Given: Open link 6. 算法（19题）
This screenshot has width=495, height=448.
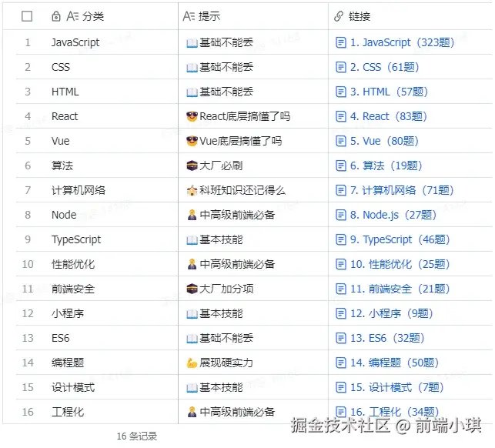Looking at the screenshot, I should (x=386, y=165).
